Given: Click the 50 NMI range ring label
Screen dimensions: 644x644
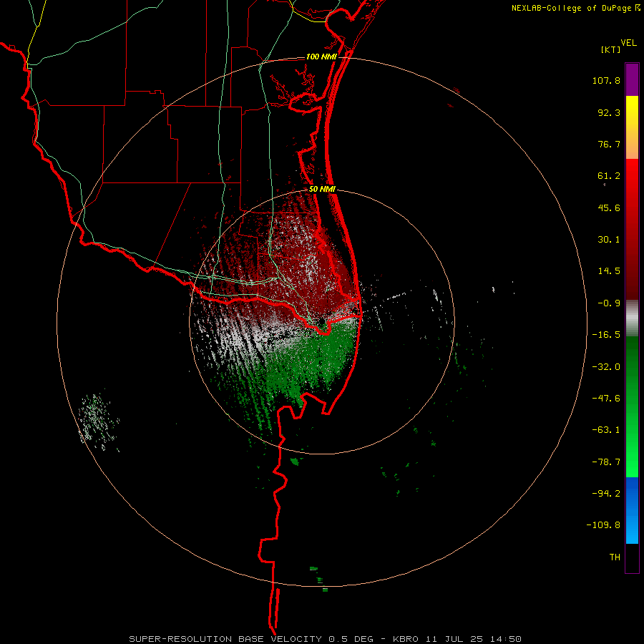Looking at the screenshot, I should [322, 190].
